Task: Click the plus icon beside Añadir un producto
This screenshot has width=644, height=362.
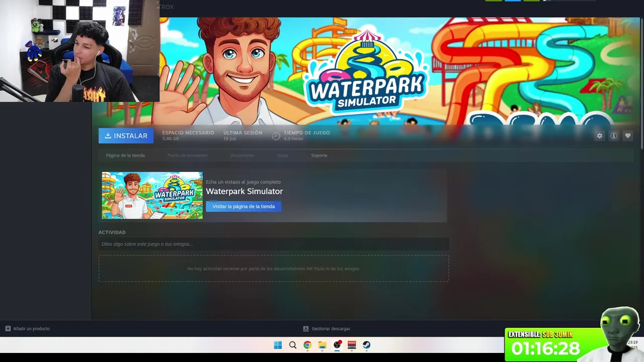Action: coord(8,328)
